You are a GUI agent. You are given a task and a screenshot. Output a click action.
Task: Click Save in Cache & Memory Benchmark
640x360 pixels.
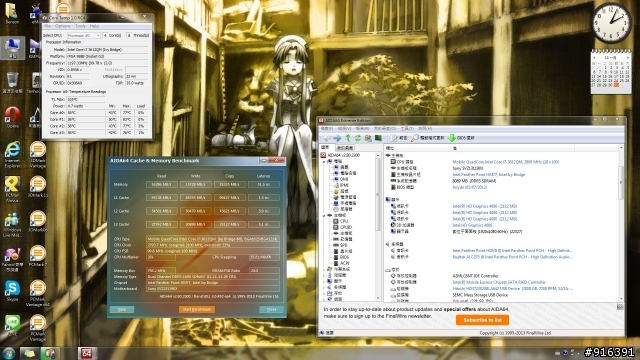pos(122,309)
